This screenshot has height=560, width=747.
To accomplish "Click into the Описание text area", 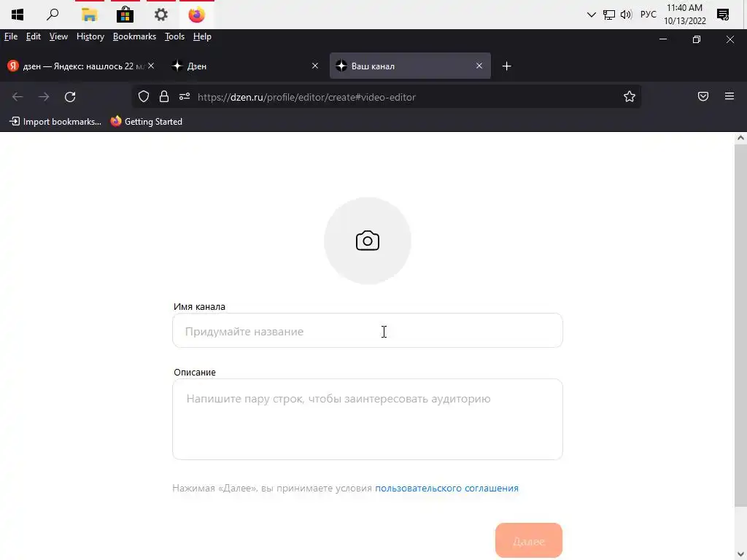I will click(368, 419).
